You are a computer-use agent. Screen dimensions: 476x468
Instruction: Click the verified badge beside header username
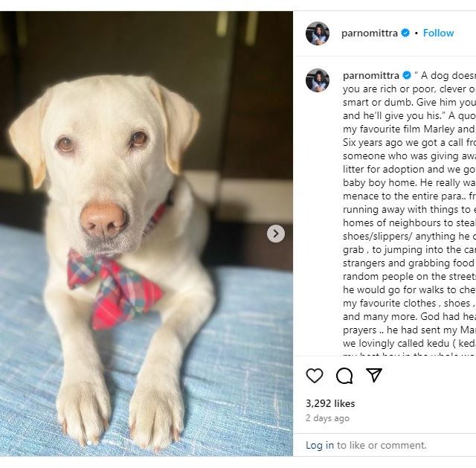tap(405, 33)
